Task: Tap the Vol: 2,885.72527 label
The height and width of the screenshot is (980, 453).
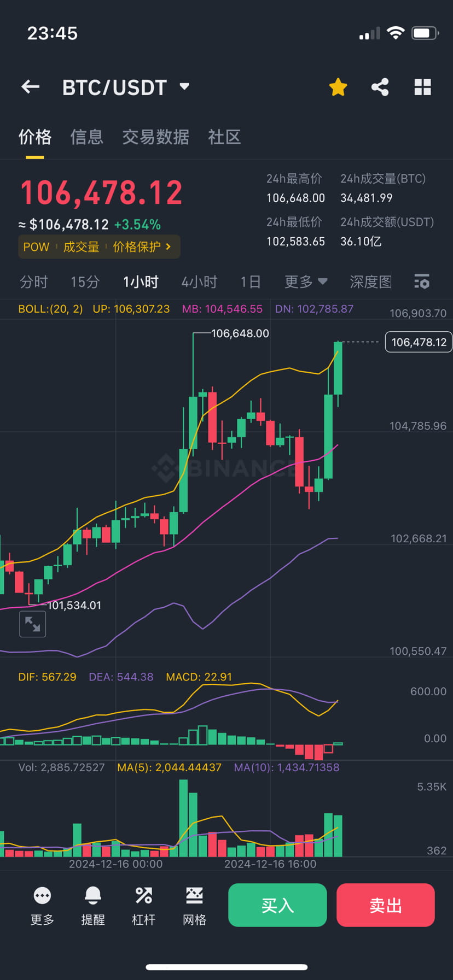Action: (61, 767)
